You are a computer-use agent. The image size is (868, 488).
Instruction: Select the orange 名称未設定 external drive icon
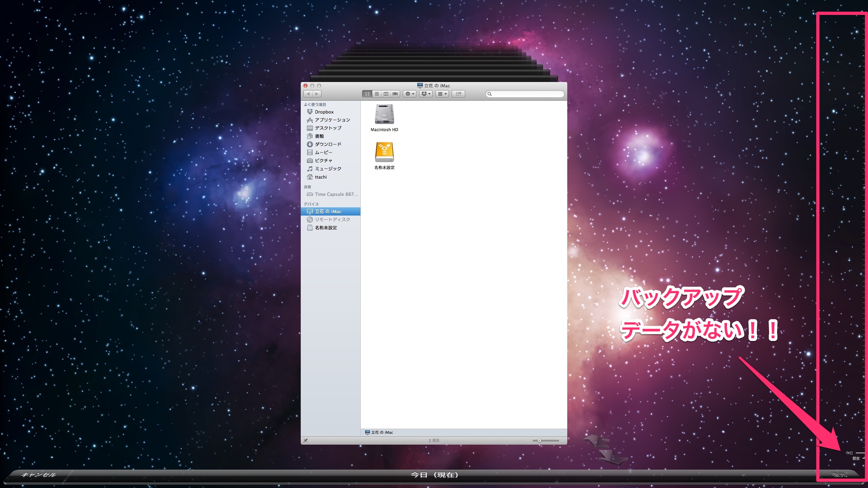tap(384, 152)
